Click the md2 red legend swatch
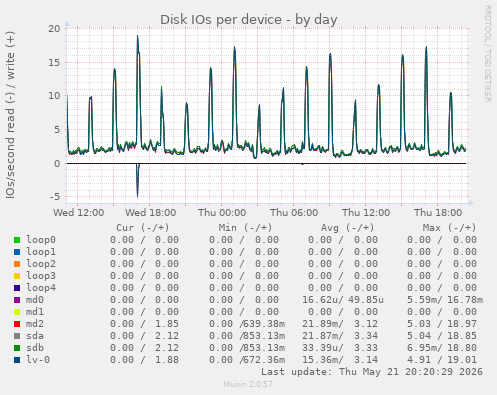The width and height of the screenshot is (497, 395). tap(17, 324)
